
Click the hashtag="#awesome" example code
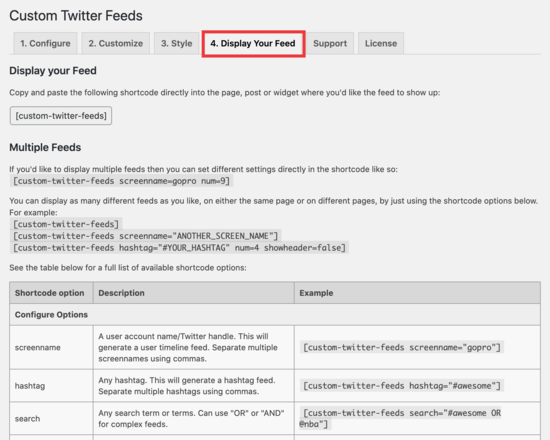click(x=402, y=386)
